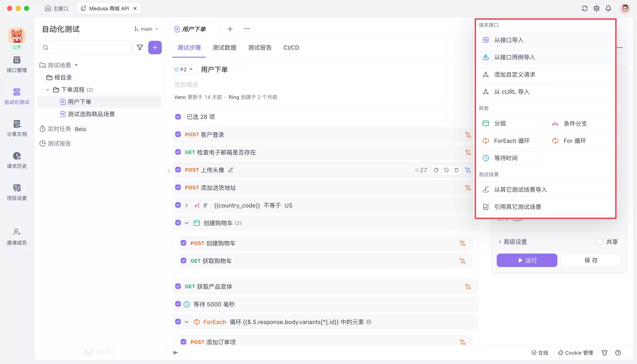This screenshot has height=364, width=637.
Task: Click 在线 status in bottom bar
Action: (x=540, y=353)
